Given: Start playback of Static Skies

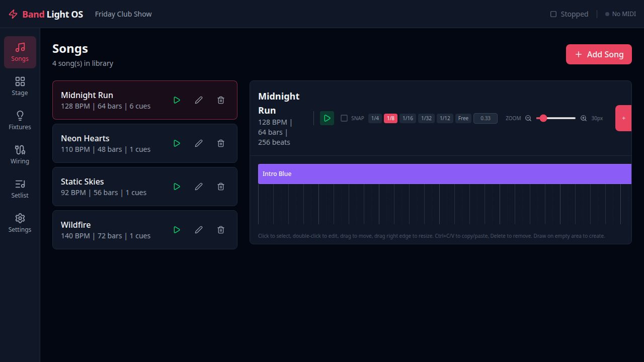Looking at the screenshot, I should click(177, 187).
